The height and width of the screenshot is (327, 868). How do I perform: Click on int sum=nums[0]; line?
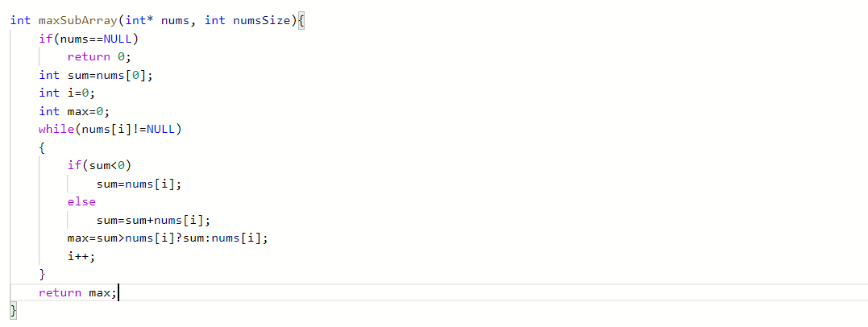(x=95, y=75)
